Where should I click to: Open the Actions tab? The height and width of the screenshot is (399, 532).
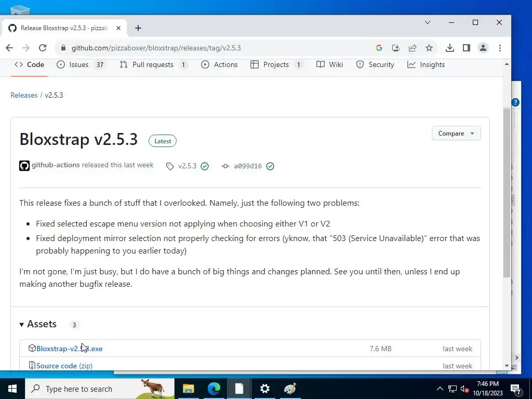(219, 64)
